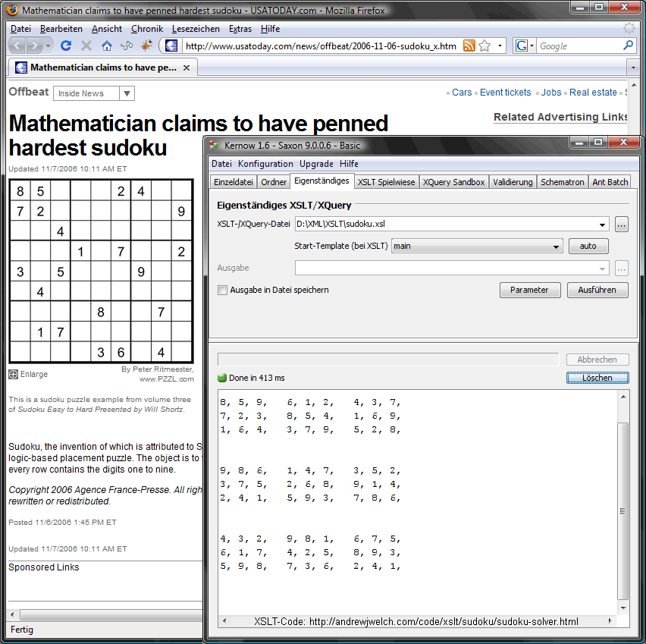Click the URL address field
Image resolution: width=646 pixels, height=644 pixels.
pyautogui.click(x=321, y=46)
